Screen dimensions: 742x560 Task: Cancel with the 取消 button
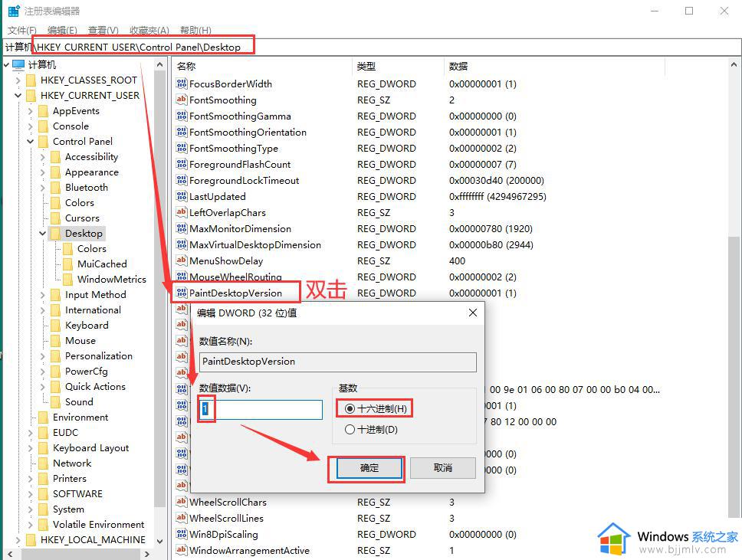[443, 468]
